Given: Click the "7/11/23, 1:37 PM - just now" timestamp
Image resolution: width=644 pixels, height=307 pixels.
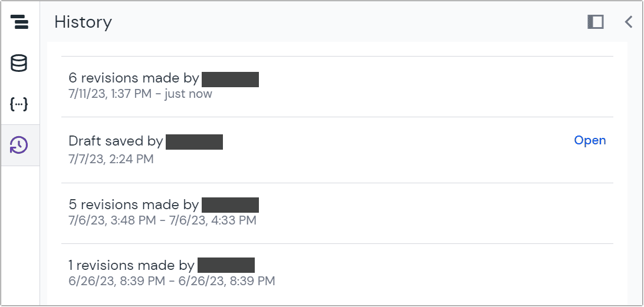Looking at the screenshot, I should [x=140, y=94].
